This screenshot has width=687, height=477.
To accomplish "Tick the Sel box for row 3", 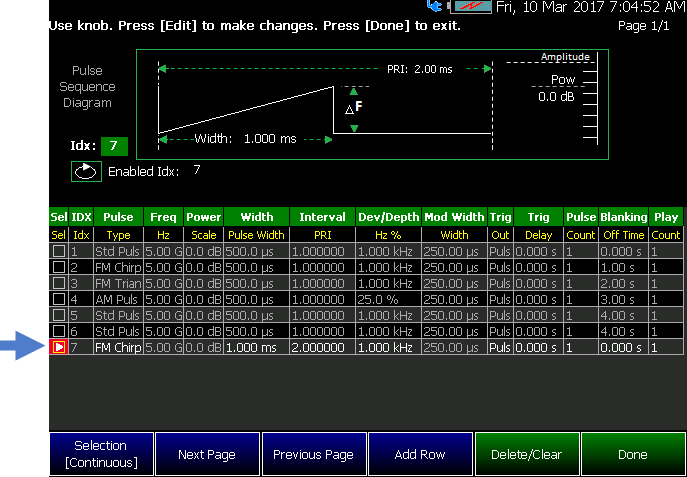I will (x=59, y=283).
